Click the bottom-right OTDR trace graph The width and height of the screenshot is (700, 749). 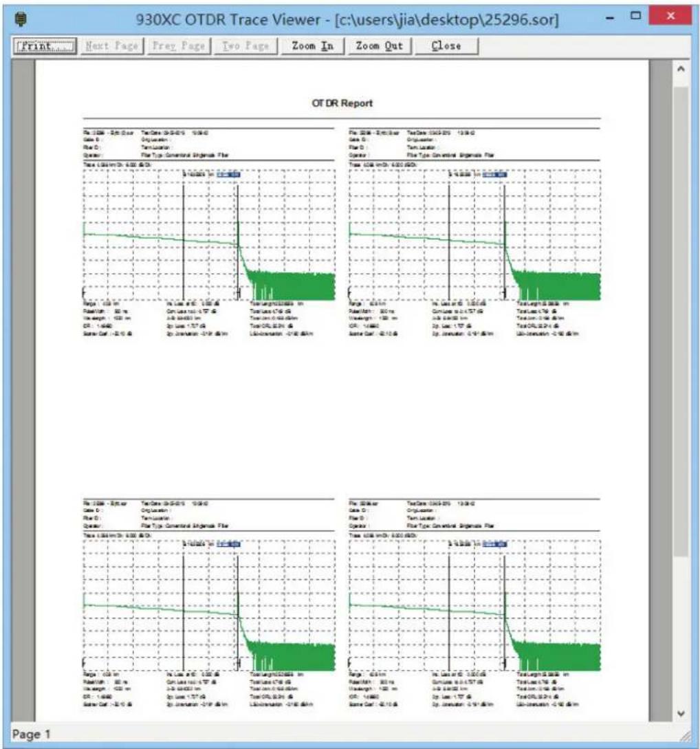tap(474, 606)
